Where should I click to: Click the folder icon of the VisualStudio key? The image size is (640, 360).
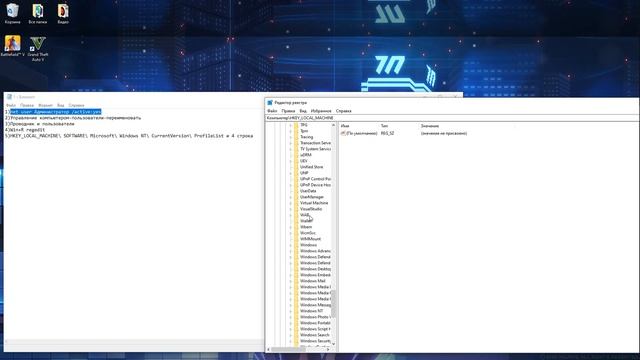pyautogui.click(x=296, y=209)
